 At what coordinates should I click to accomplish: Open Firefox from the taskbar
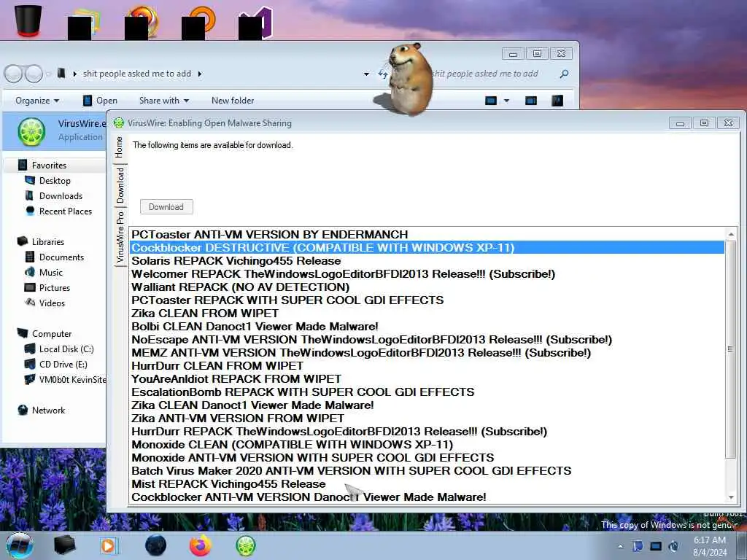point(201,545)
